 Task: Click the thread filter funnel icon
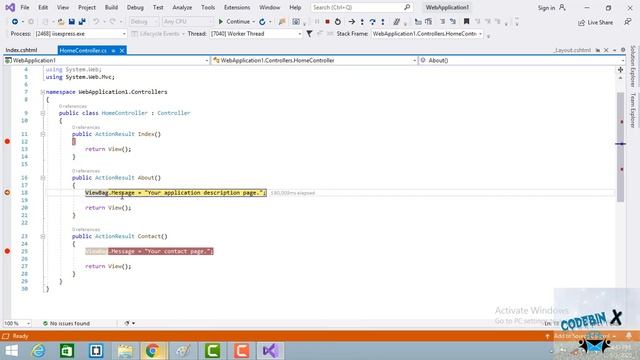(x=309, y=34)
